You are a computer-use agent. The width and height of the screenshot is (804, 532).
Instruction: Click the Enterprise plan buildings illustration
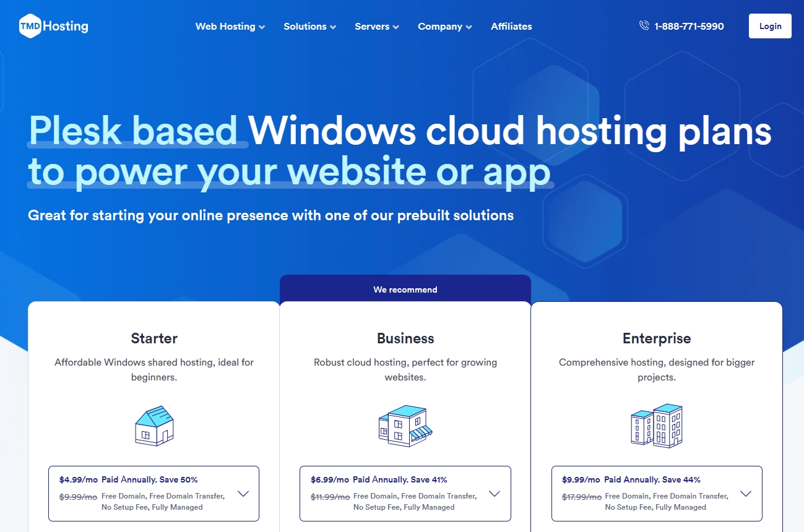click(656, 425)
